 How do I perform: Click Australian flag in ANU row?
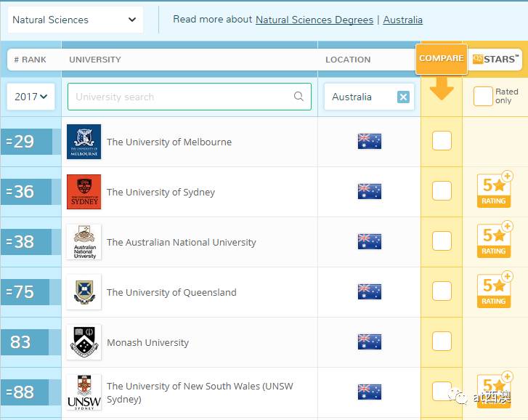point(370,241)
